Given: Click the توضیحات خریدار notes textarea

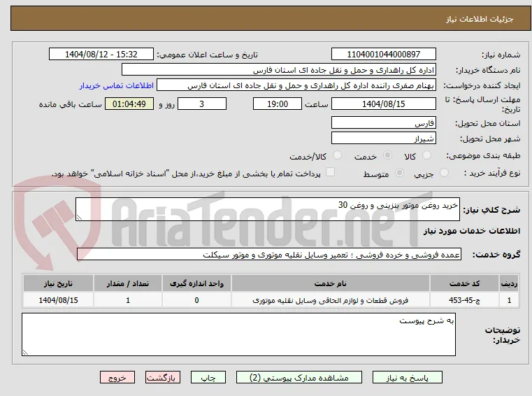Looking at the screenshot, I should [x=238, y=334].
